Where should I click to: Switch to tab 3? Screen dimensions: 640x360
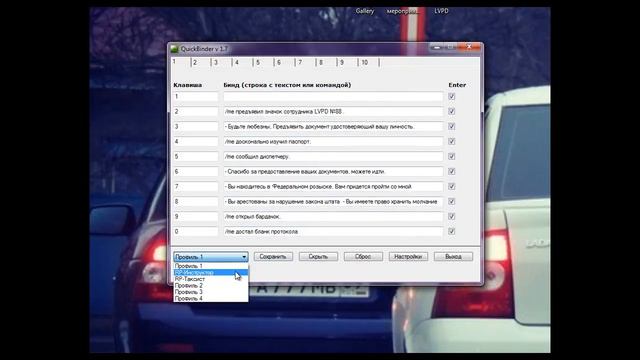216,62
